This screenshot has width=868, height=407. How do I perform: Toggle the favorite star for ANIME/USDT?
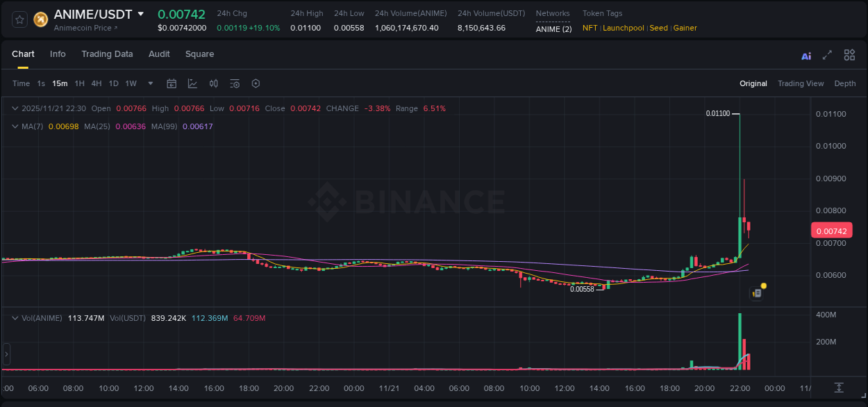click(19, 19)
